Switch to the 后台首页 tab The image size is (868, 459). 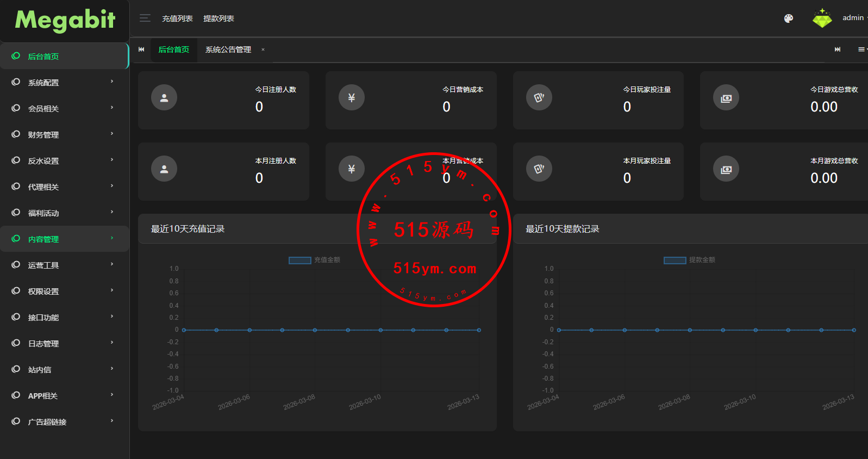click(174, 49)
